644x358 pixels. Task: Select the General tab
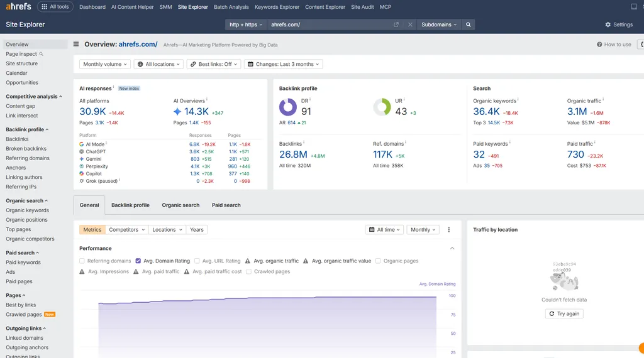[x=89, y=205]
